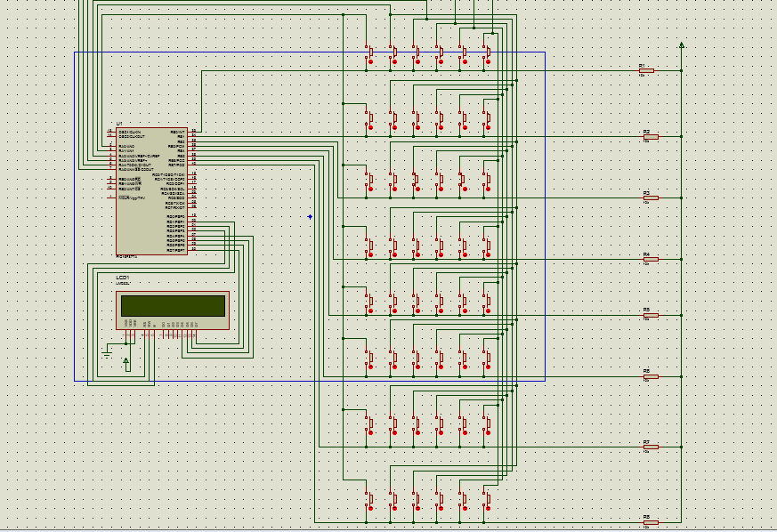Click the ground symbol below the LCD

(x=107, y=354)
